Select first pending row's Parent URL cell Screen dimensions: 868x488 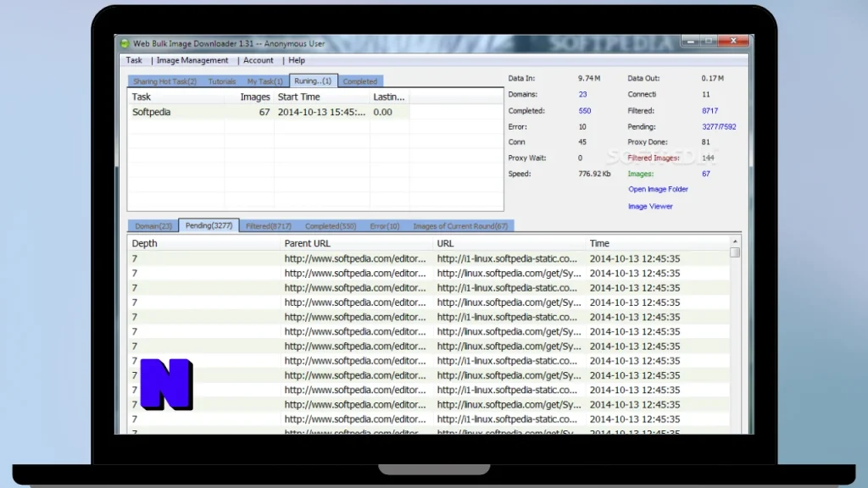(355, 258)
